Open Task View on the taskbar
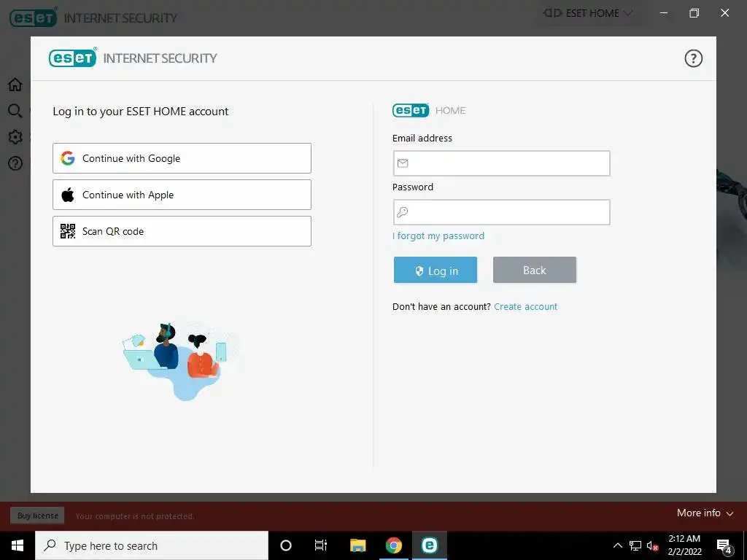The width and height of the screenshot is (747, 560). click(x=321, y=545)
